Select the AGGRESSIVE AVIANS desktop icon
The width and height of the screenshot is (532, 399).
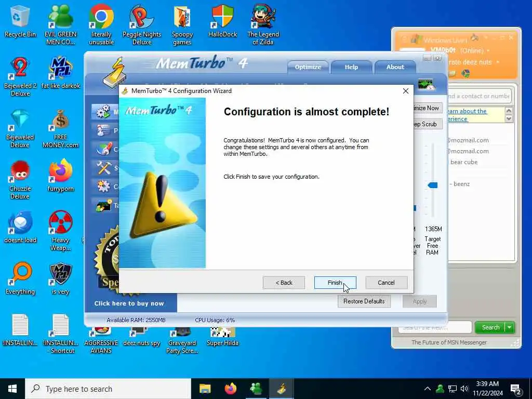(101, 341)
